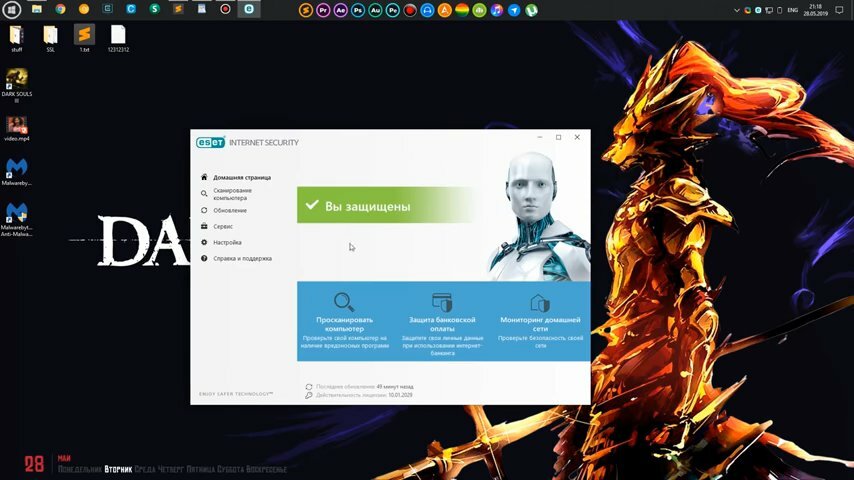
Task: Open uTorrent from the dock
Action: click(x=532, y=10)
